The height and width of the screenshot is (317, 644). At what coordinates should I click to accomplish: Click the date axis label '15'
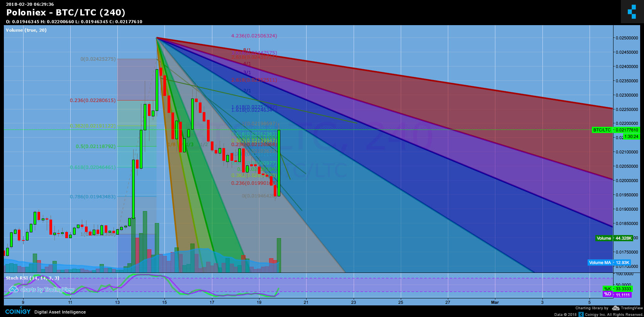tap(164, 302)
